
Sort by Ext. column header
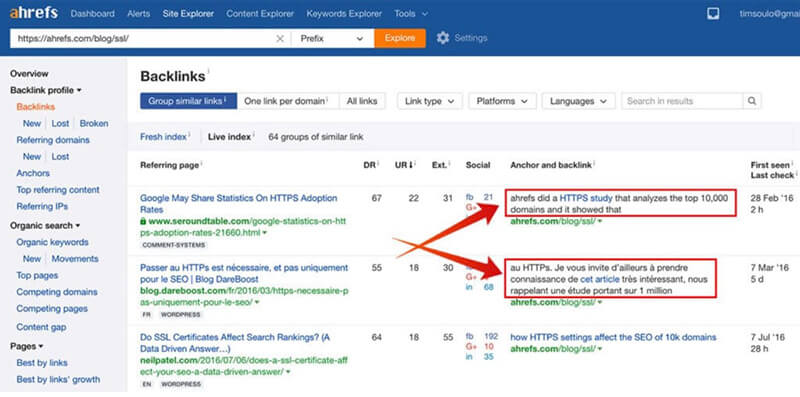click(440, 165)
